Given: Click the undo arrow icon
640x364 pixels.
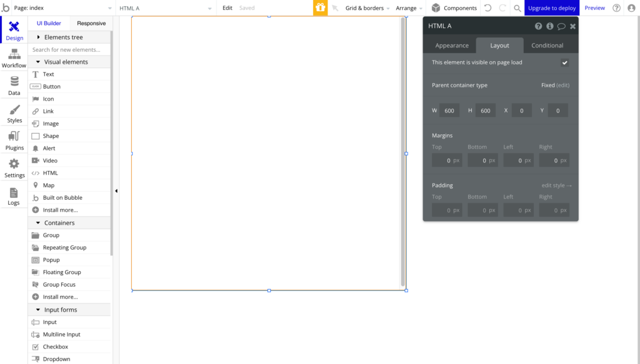Looking at the screenshot, I should (x=487, y=7).
